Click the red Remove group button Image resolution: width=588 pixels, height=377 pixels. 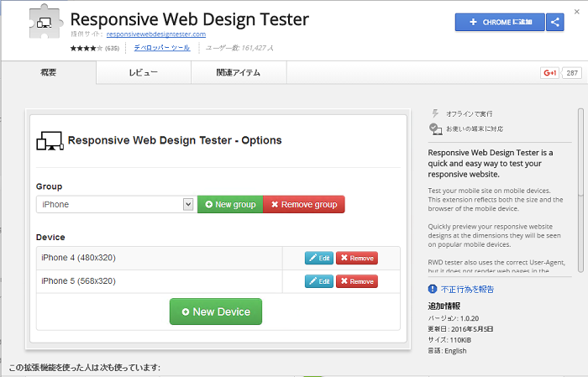[304, 204]
